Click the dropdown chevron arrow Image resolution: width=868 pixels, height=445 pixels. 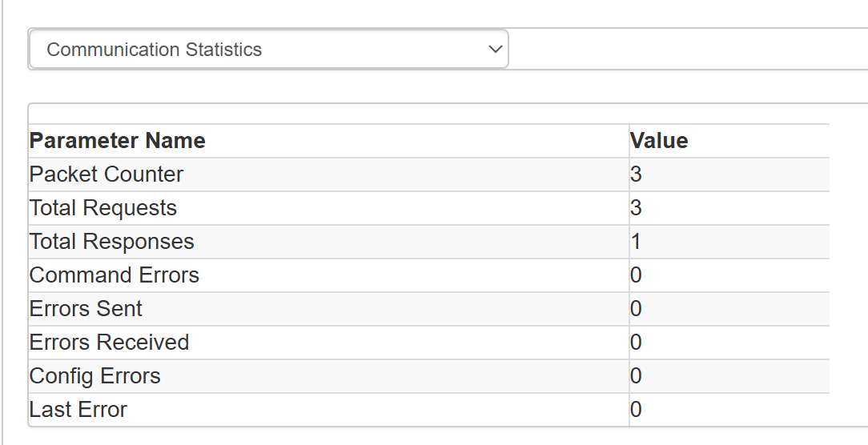click(x=495, y=50)
